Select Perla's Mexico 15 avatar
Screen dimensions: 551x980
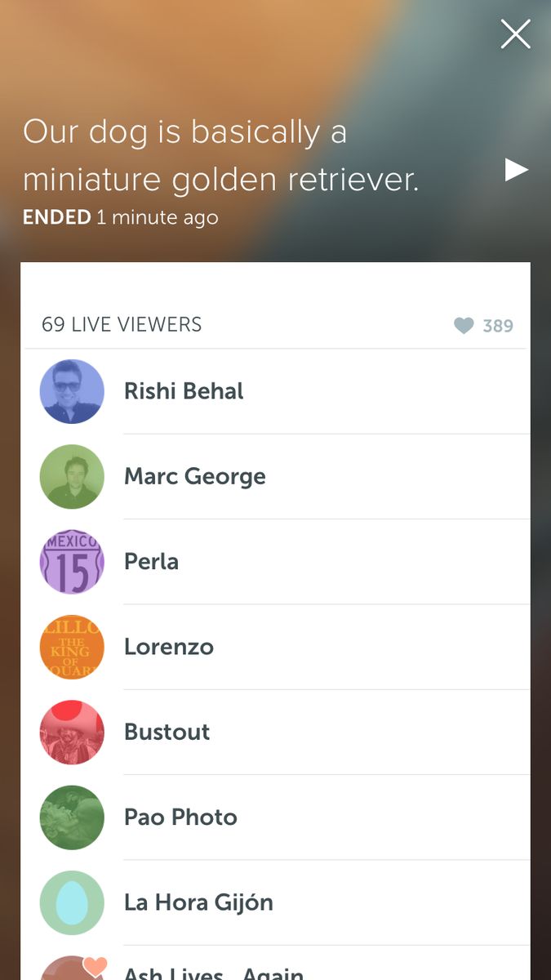72,561
